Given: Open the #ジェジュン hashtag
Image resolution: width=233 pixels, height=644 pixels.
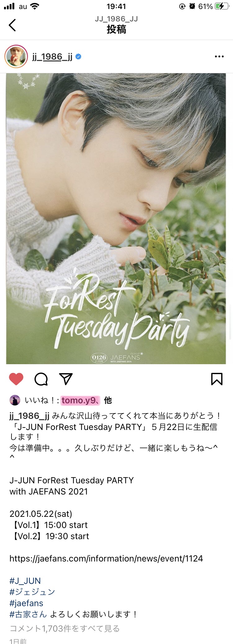Looking at the screenshot, I should 32,592.
